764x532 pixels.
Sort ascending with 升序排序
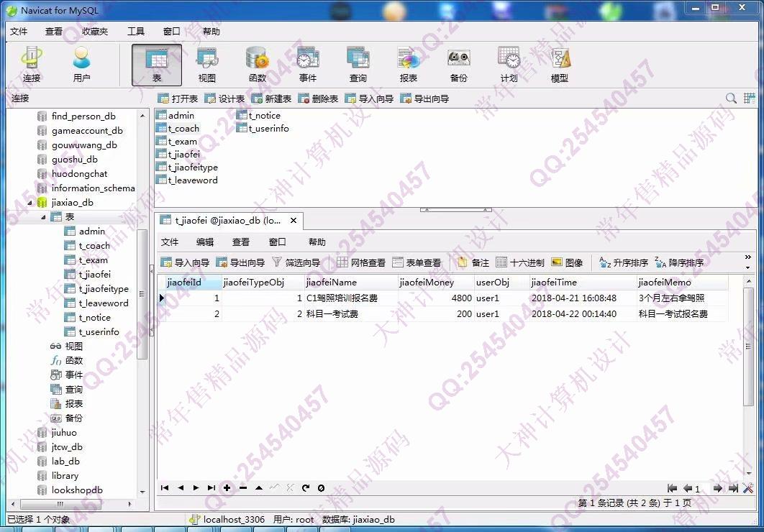click(624, 262)
